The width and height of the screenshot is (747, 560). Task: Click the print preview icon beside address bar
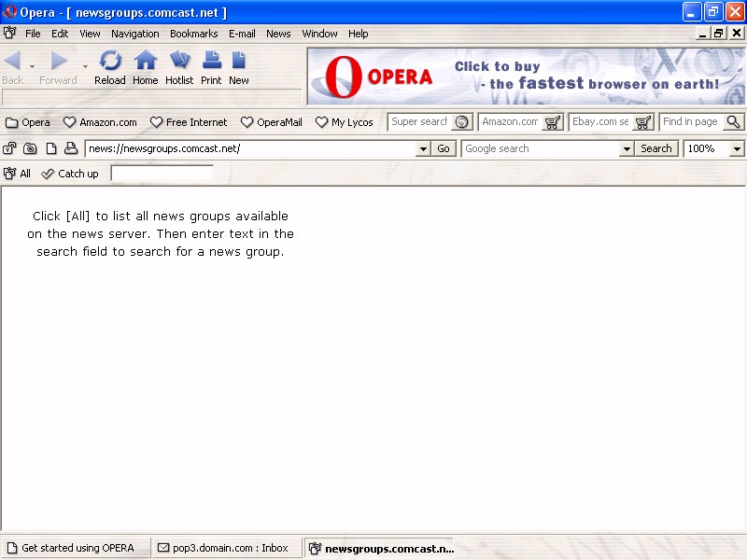click(x=71, y=148)
